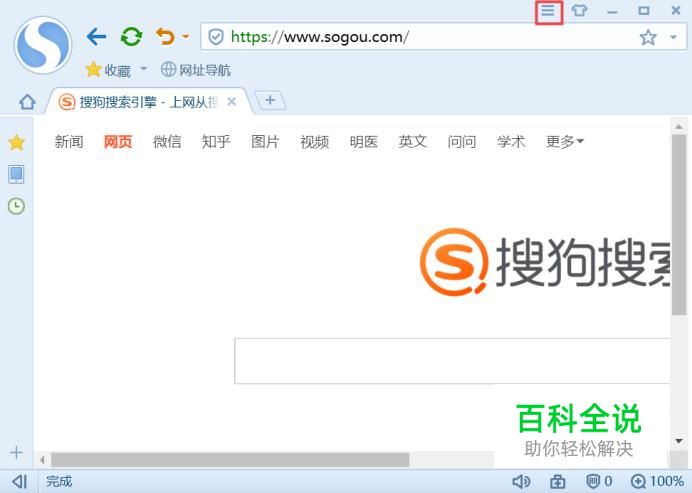Click the status bar toolbox icon
Image resolution: width=692 pixels, height=493 pixels.
(x=558, y=481)
